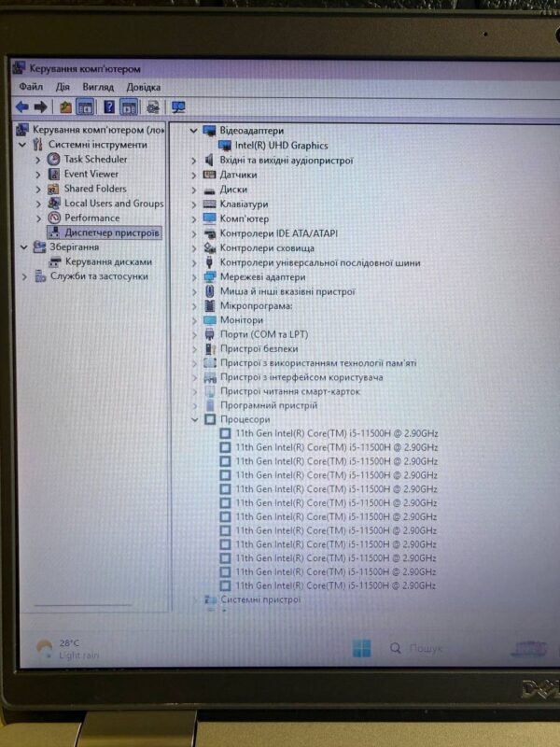560x747 pixels.
Task: Select Контролери сховища category
Action: pyautogui.click(x=267, y=247)
